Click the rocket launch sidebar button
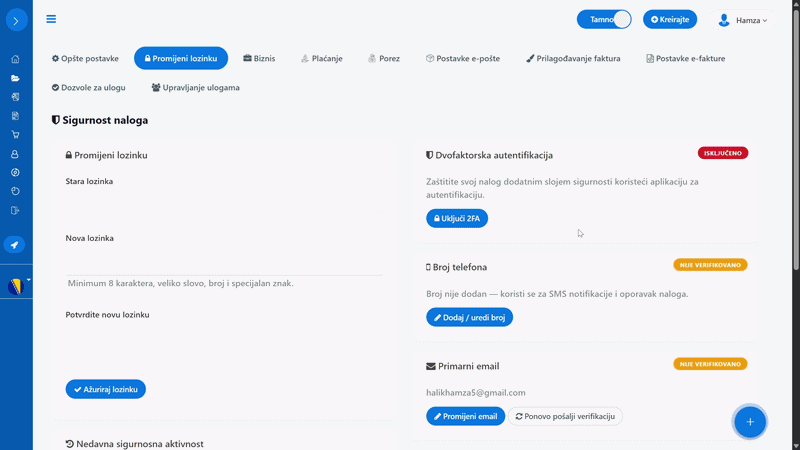This screenshot has height=450, width=800. click(14, 245)
